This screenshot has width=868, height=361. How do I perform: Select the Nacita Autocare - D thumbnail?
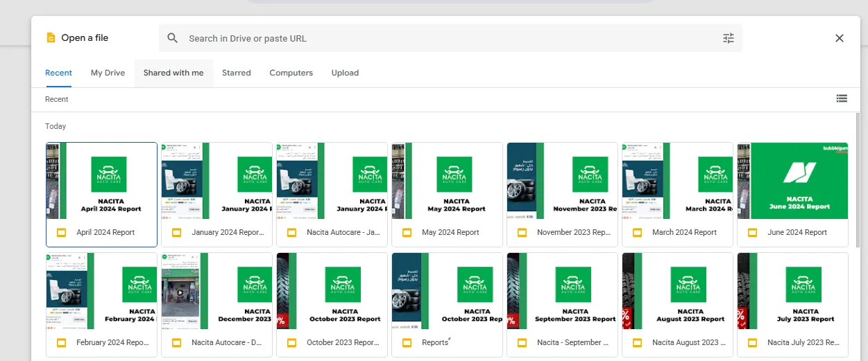[x=216, y=291]
